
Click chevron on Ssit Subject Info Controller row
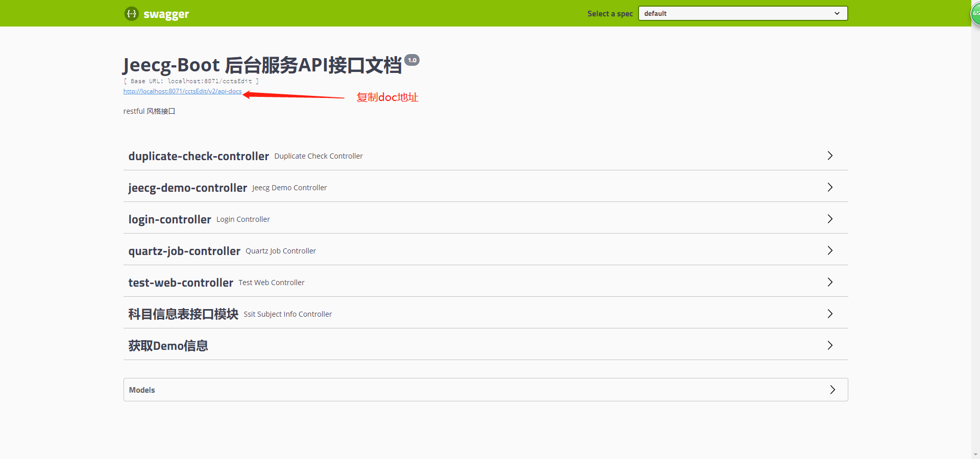tap(830, 314)
